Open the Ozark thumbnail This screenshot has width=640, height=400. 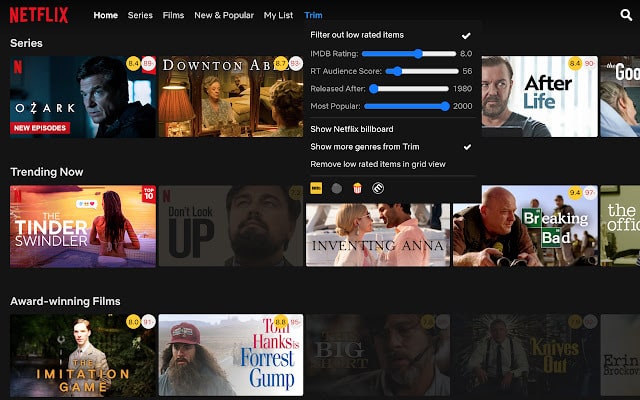point(83,97)
